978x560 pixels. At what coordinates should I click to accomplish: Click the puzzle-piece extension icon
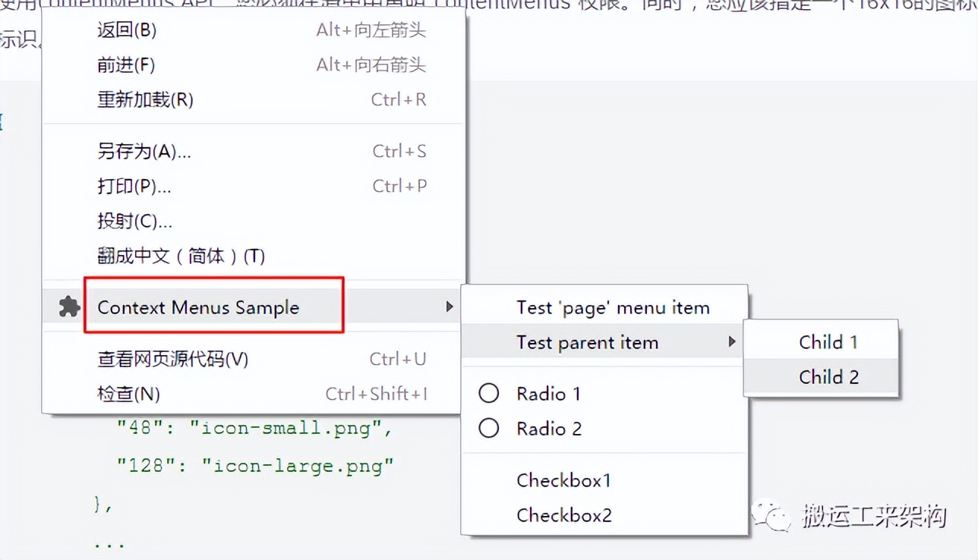[x=69, y=307]
